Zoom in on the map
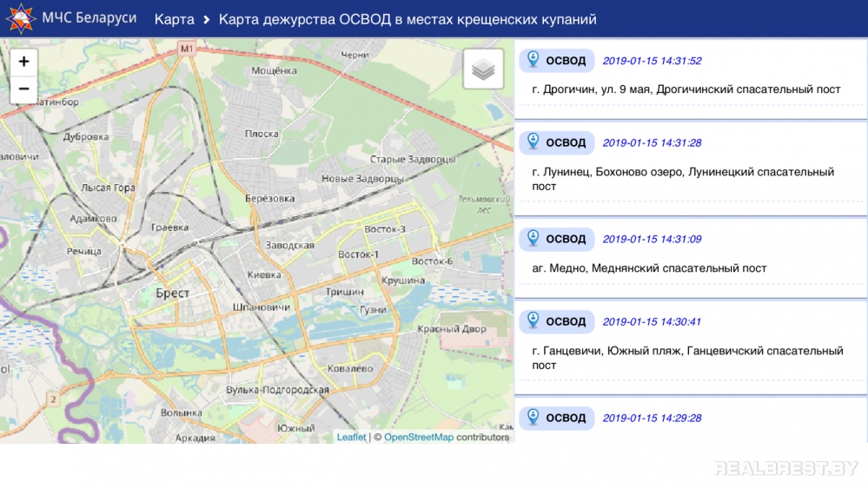This screenshot has height=488, width=868. (x=23, y=62)
